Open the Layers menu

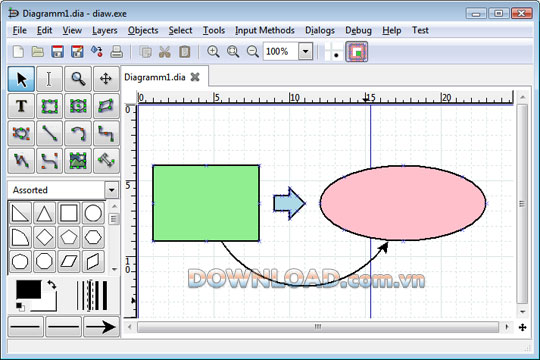tap(104, 30)
